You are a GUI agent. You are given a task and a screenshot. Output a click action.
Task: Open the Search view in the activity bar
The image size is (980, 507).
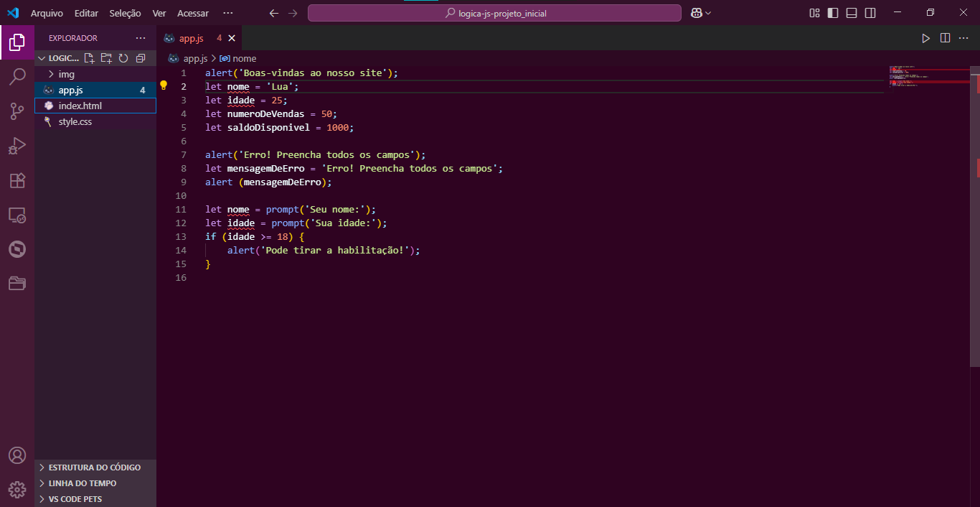pyautogui.click(x=17, y=77)
